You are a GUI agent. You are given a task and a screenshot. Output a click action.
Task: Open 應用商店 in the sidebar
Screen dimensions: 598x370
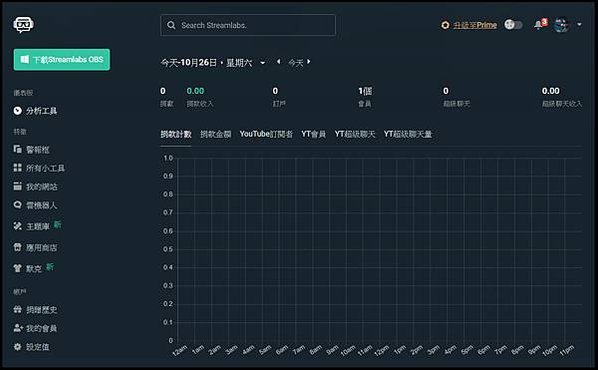[x=42, y=248]
